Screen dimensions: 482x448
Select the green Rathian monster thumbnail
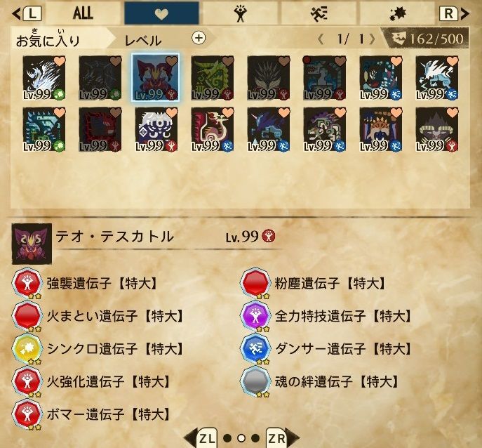[x=213, y=78]
